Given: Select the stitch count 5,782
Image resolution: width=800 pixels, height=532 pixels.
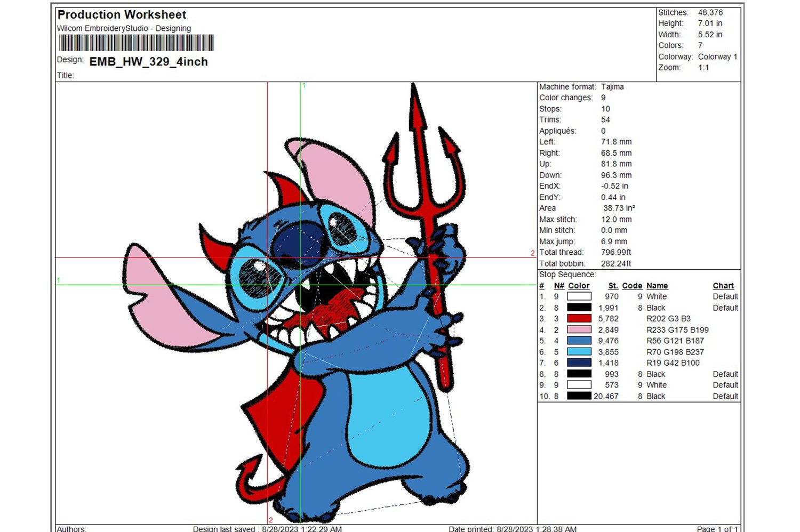Looking at the screenshot, I should pos(609,319).
